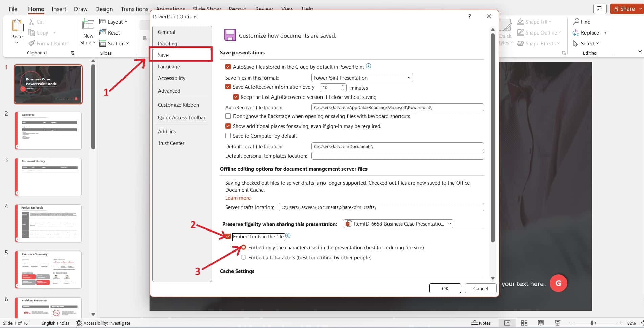Image resolution: width=644 pixels, height=328 pixels.
Task: Select Trust Center in the options sidebar
Action: pyautogui.click(x=171, y=143)
